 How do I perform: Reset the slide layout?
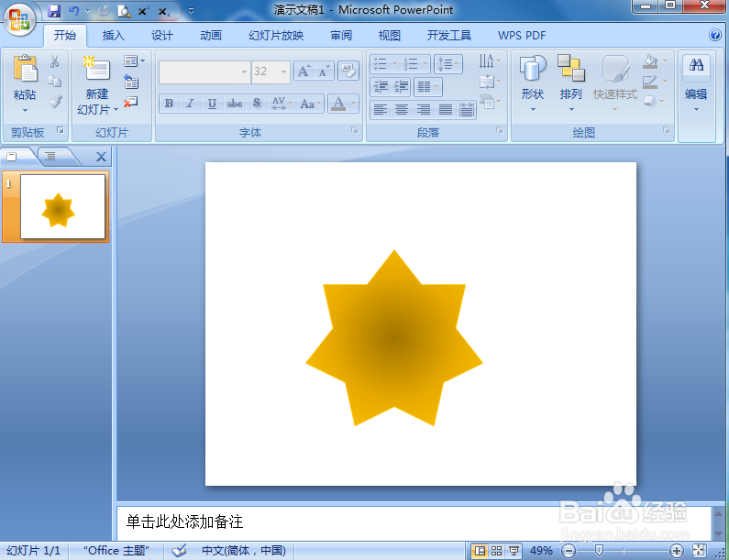pyautogui.click(x=131, y=82)
